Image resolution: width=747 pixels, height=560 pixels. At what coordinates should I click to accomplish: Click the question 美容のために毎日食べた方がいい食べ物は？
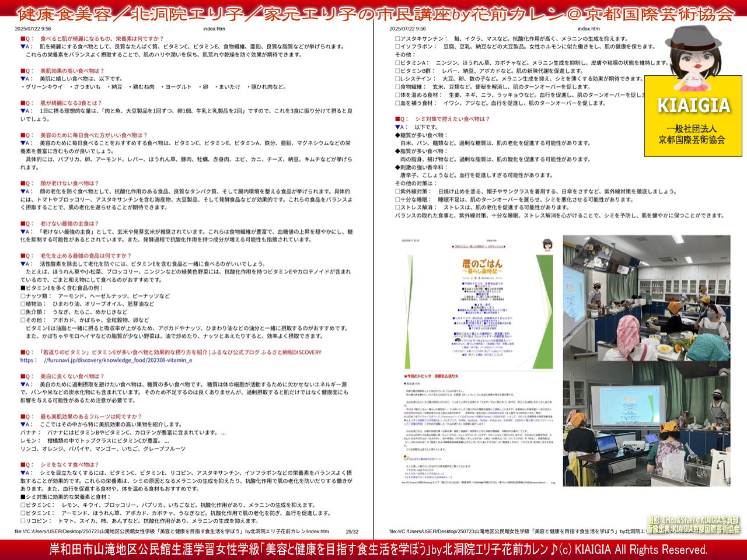tap(84, 135)
